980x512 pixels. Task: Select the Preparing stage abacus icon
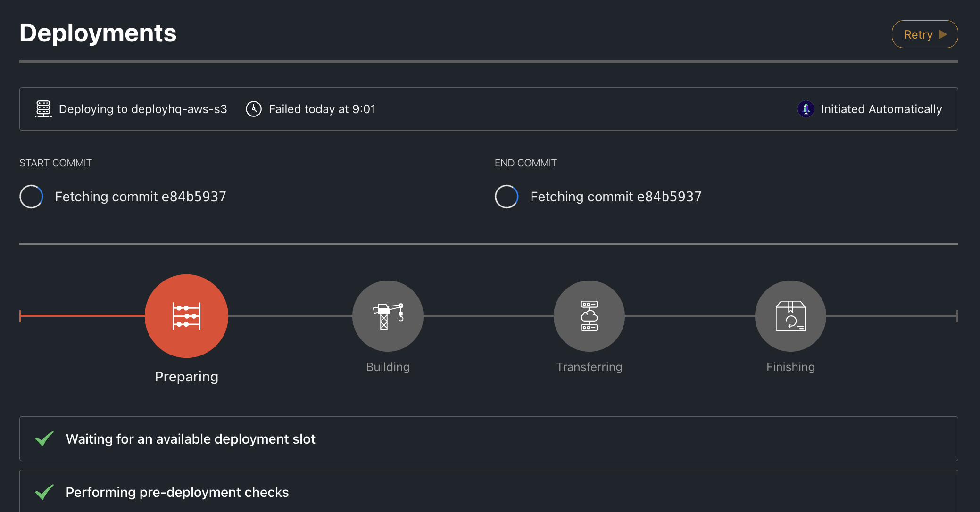[x=186, y=316]
